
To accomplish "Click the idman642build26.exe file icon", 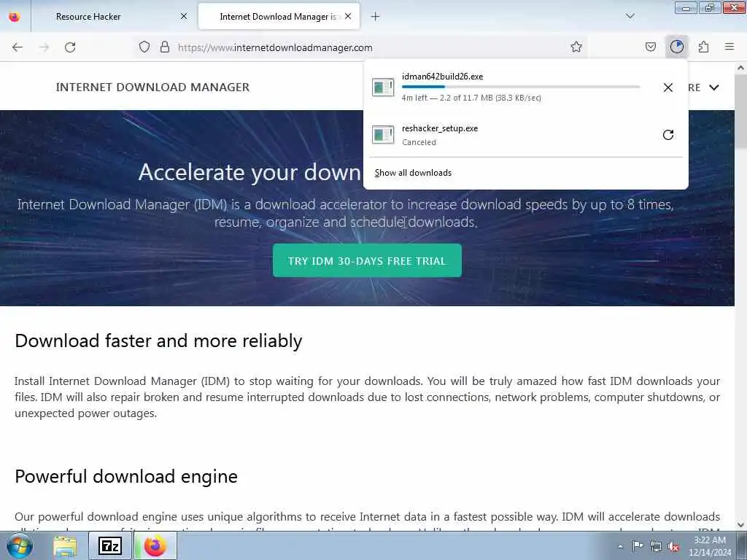I will coord(383,87).
